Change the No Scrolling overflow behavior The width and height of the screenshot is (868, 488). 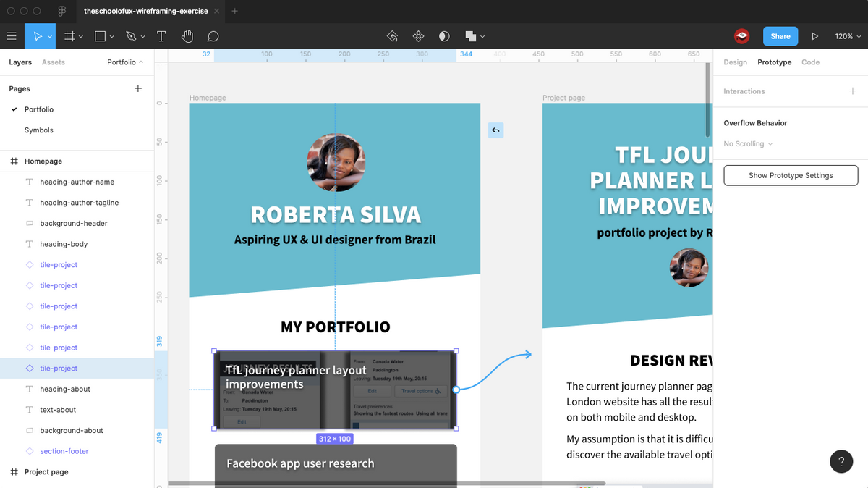click(x=746, y=143)
